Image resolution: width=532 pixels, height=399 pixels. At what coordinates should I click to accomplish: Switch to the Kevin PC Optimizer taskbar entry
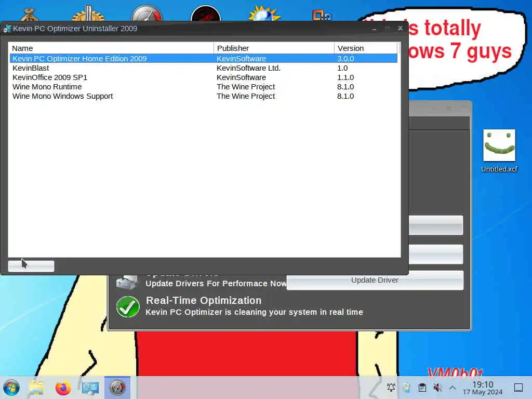coord(117,388)
